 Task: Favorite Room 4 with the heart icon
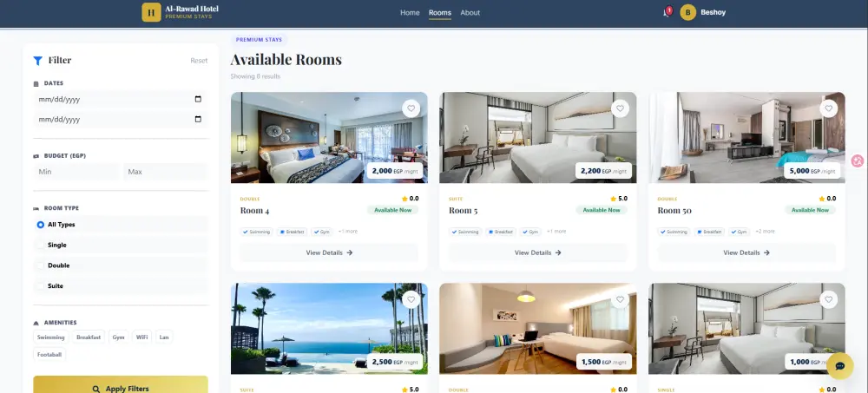(x=411, y=108)
